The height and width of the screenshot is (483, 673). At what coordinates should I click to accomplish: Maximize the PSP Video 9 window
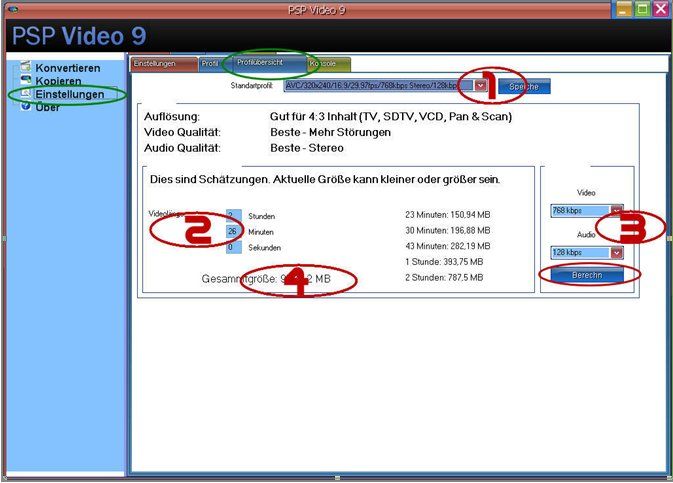click(x=642, y=9)
